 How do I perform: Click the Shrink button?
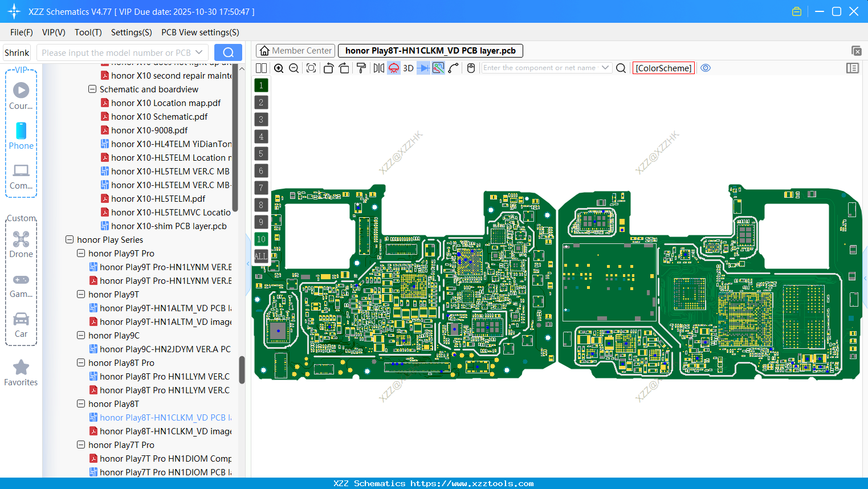[17, 52]
